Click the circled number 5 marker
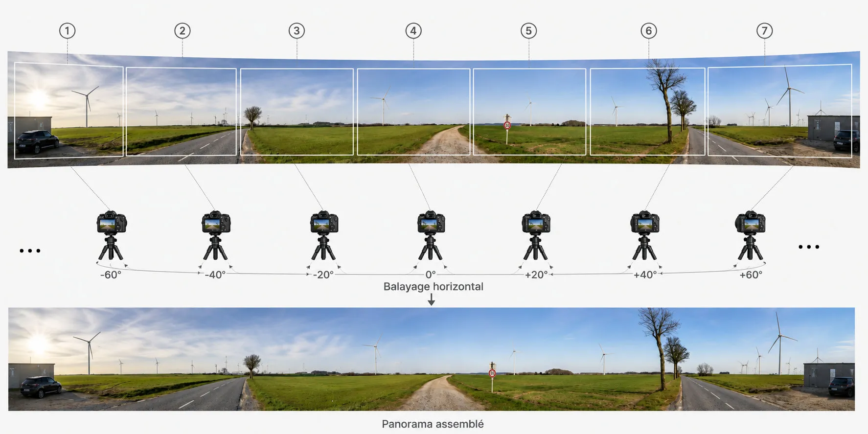The width and height of the screenshot is (868, 434). point(528,31)
